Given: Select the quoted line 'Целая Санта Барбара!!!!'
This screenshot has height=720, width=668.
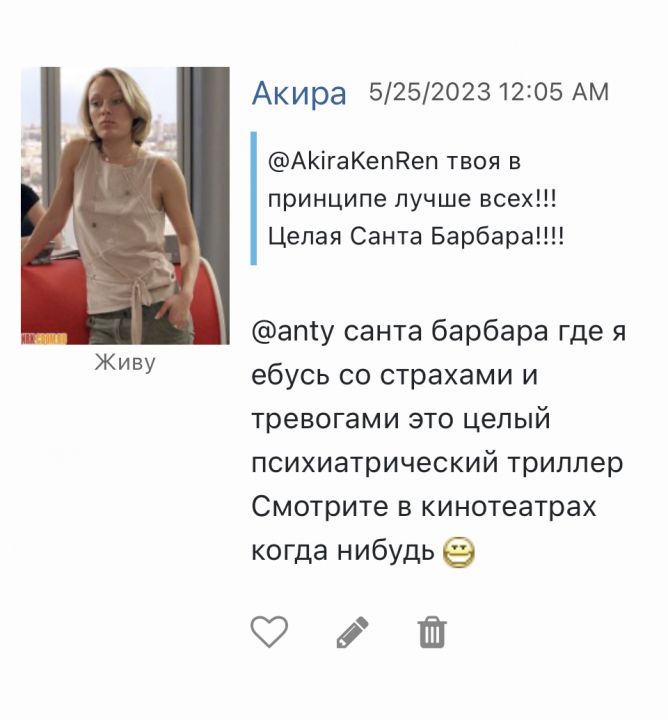Looking at the screenshot, I should click(415, 237).
